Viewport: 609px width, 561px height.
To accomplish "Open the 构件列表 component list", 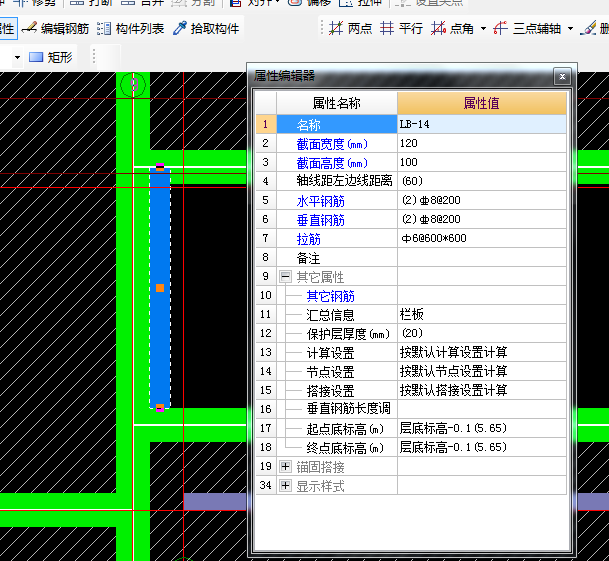I will pos(130,28).
